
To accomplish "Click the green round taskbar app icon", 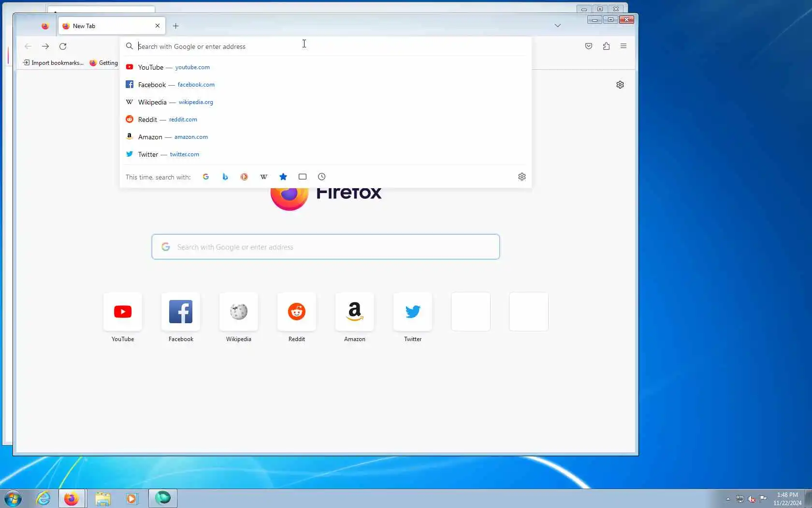I will tap(163, 498).
